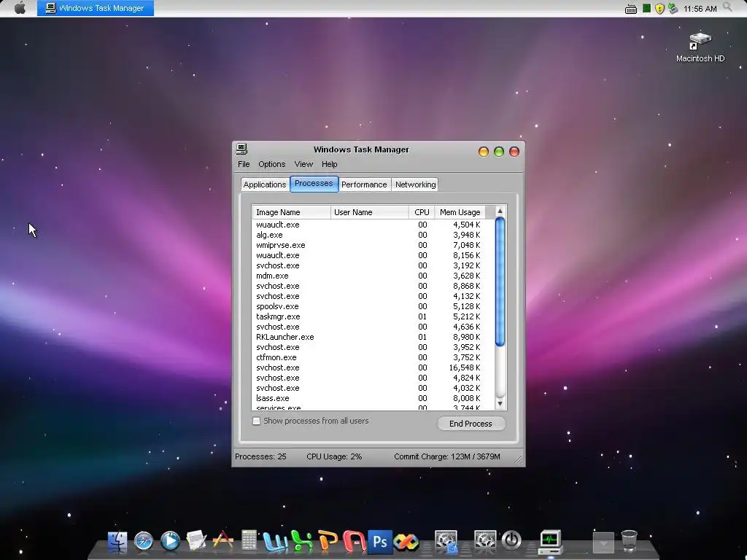This screenshot has width=747, height=560.
Task: Sort by the Image Name column header
Action: click(291, 212)
